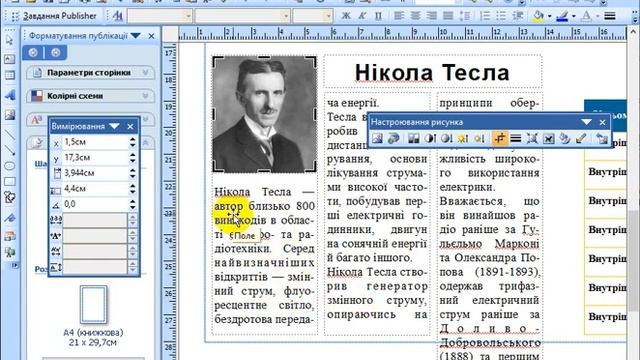Close the Вимірювання toolbar
Image resolution: width=640 pixels, height=360 pixels.
[x=130, y=127]
